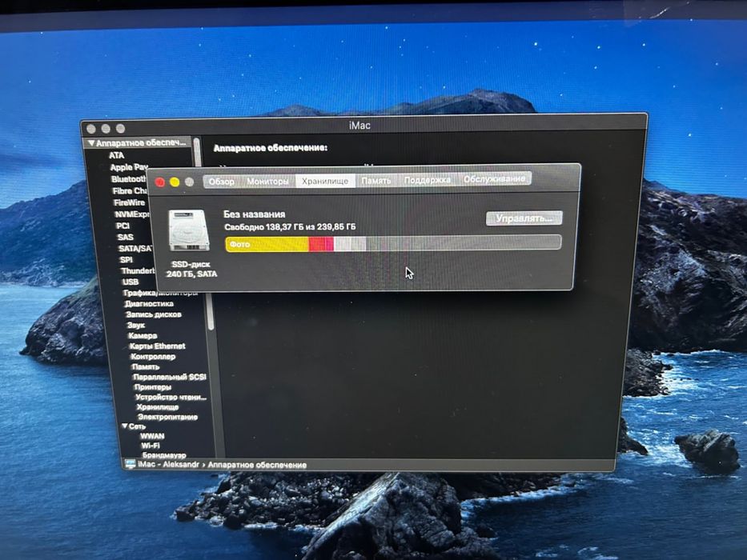Image resolution: width=747 pixels, height=560 pixels.
Task: Open the Память tab
Action: (376, 181)
